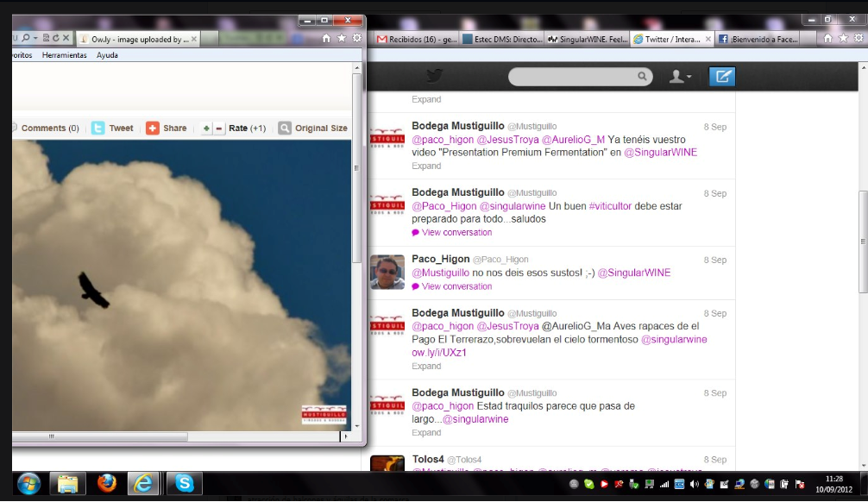Open the Twitter account profile dropdown
868x502 pixels.
(x=681, y=77)
